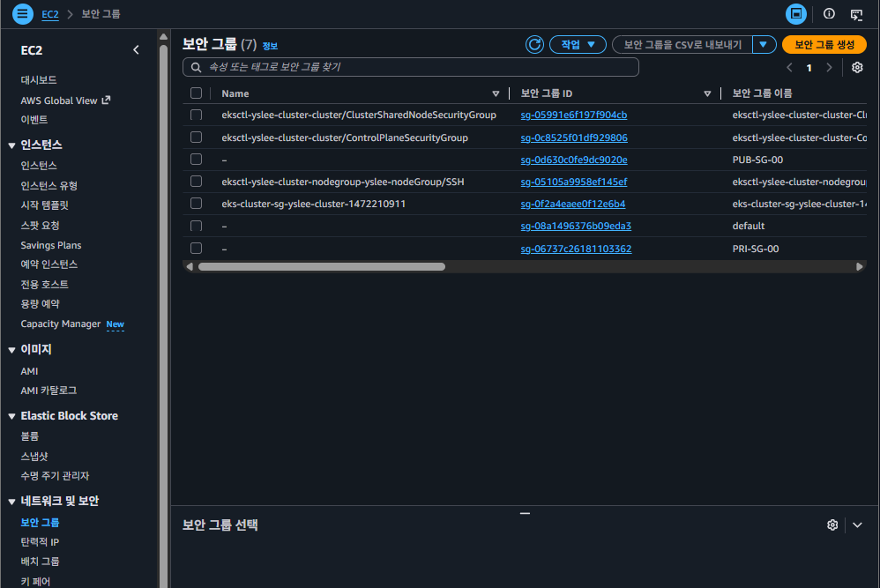This screenshot has height=588, width=880.
Task: Click the horizontal scrollbar right arrow
Action: 859,266
